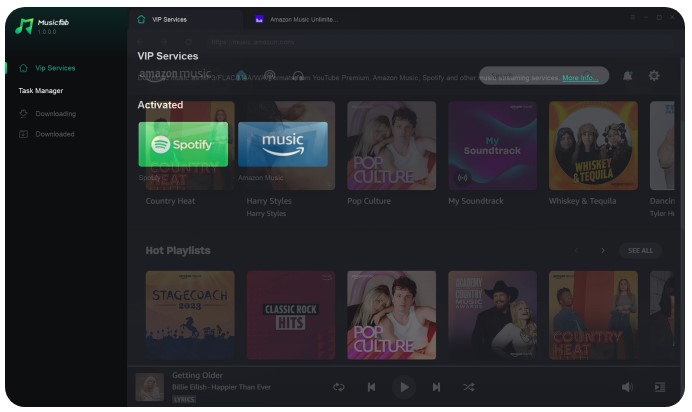Open the Stagecoach 2023 playlist
The height and width of the screenshot is (412, 692).
pyautogui.click(x=190, y=315)
